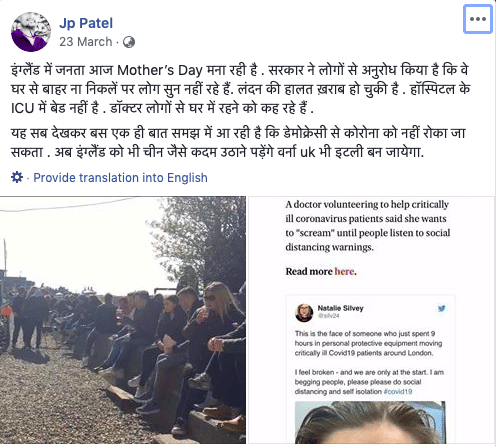This screenshot has height=447, width=496.
Task: Click the gear icon beside translation option
Action: [x=17, y=177]
